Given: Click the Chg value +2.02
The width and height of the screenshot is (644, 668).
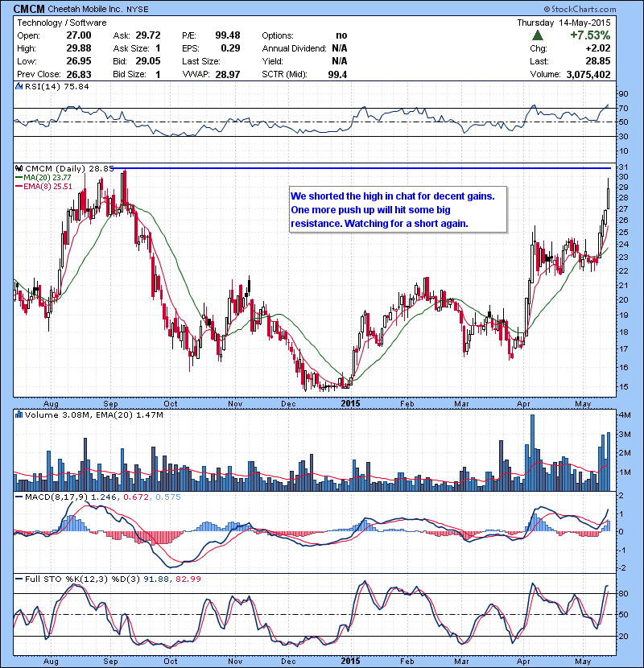Looking at the screenshot, I should point(598,48).
